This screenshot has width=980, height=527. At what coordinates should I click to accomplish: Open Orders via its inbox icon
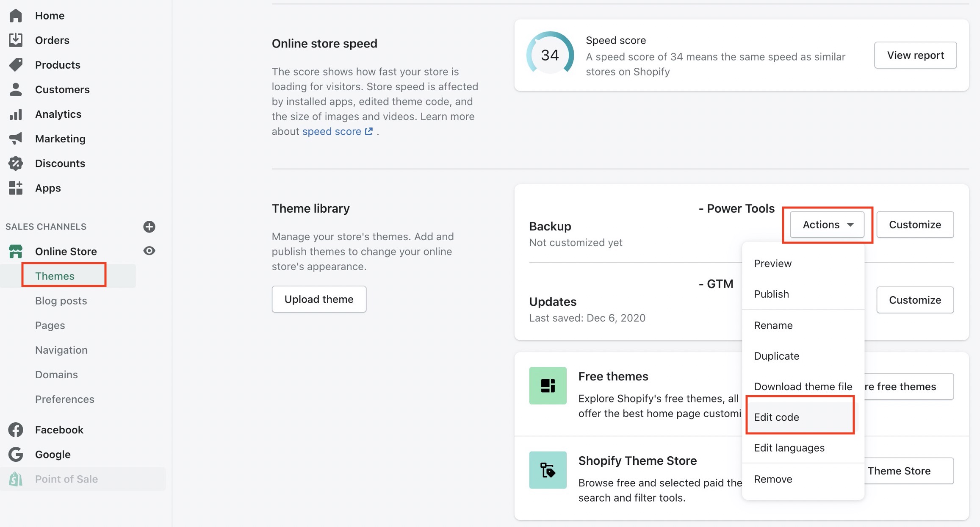16,40
